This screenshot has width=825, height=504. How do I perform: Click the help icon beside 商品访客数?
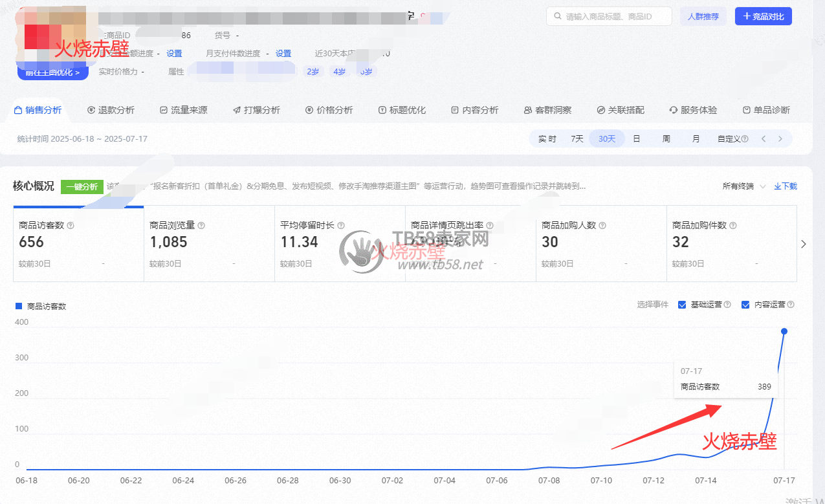point(71,226)
